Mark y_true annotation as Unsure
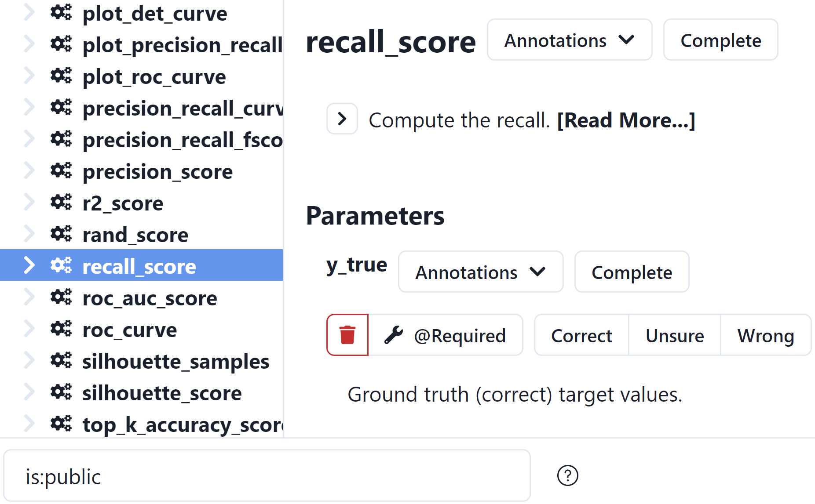Viewport: 815px width, 504px height. (x=674, y=335)
